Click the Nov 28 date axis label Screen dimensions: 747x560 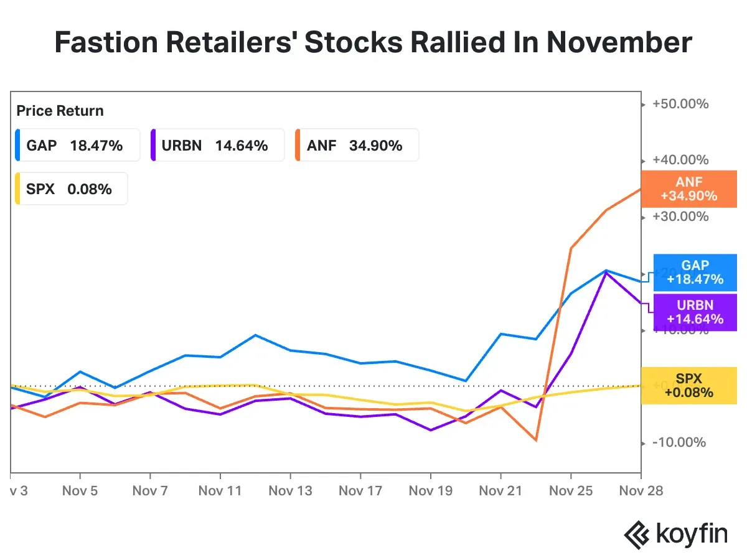click(x=641, y=490)
